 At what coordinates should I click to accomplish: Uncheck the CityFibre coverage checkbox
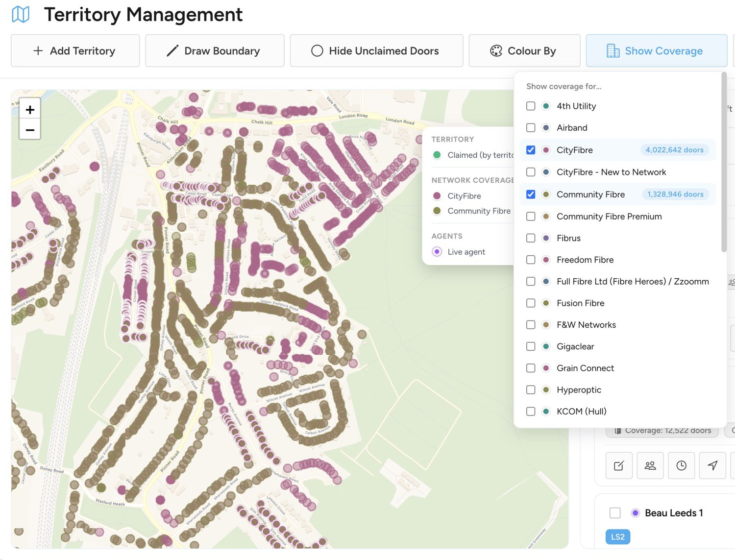point(531,150)
